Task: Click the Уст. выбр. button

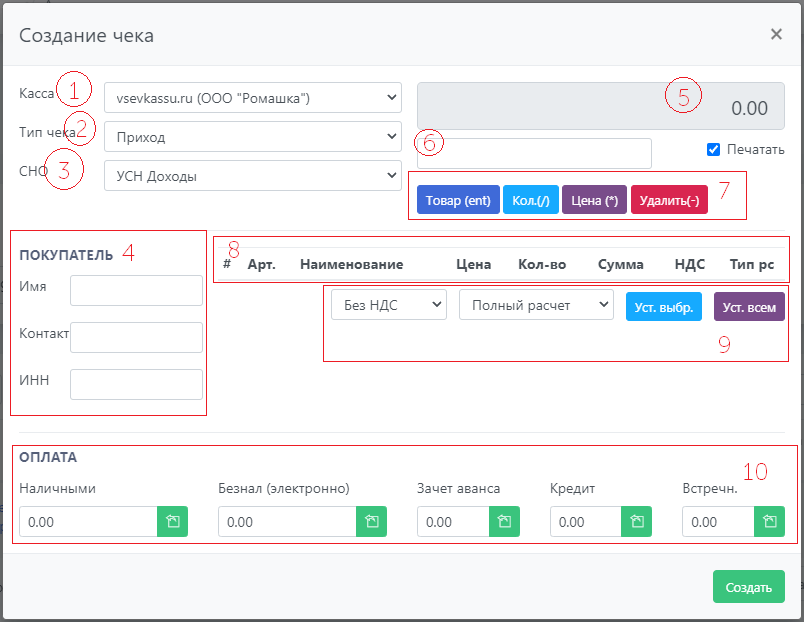Action: [x=665, y=306]
